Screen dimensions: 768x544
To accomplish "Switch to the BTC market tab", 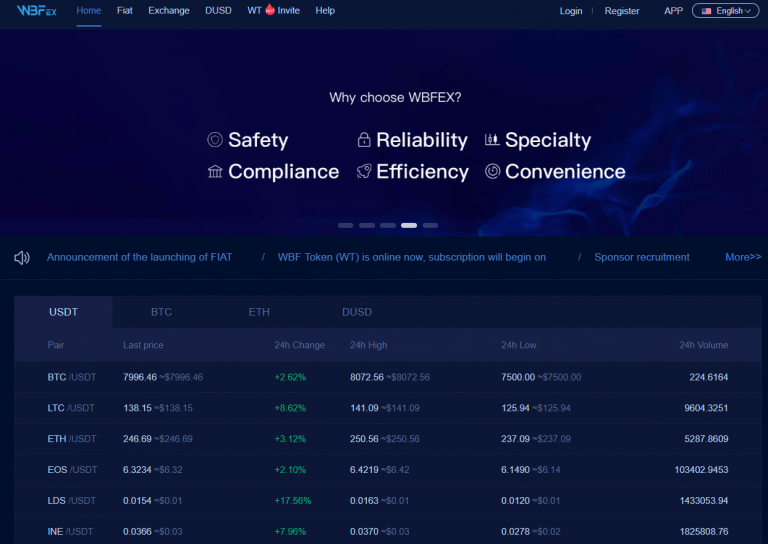I will (161, 312).
